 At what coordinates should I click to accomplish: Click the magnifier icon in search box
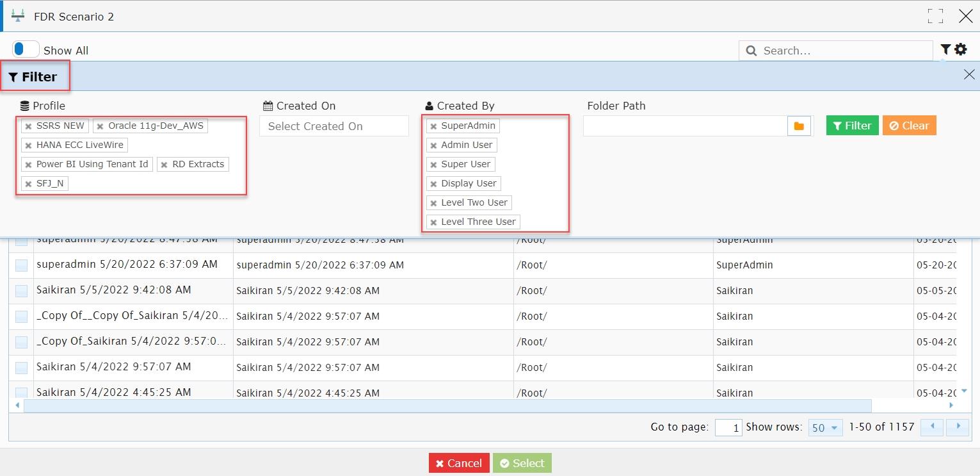coord(751,51)
